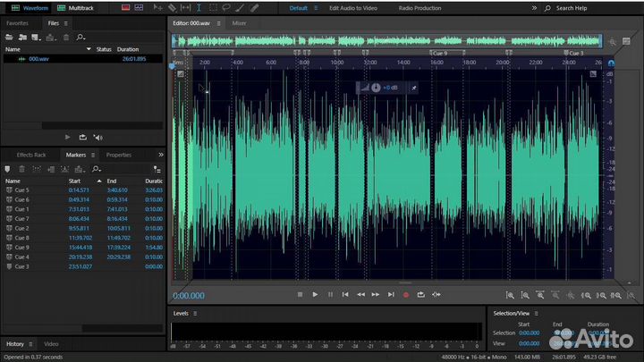Open File icon in Files panel

(9, 38)
